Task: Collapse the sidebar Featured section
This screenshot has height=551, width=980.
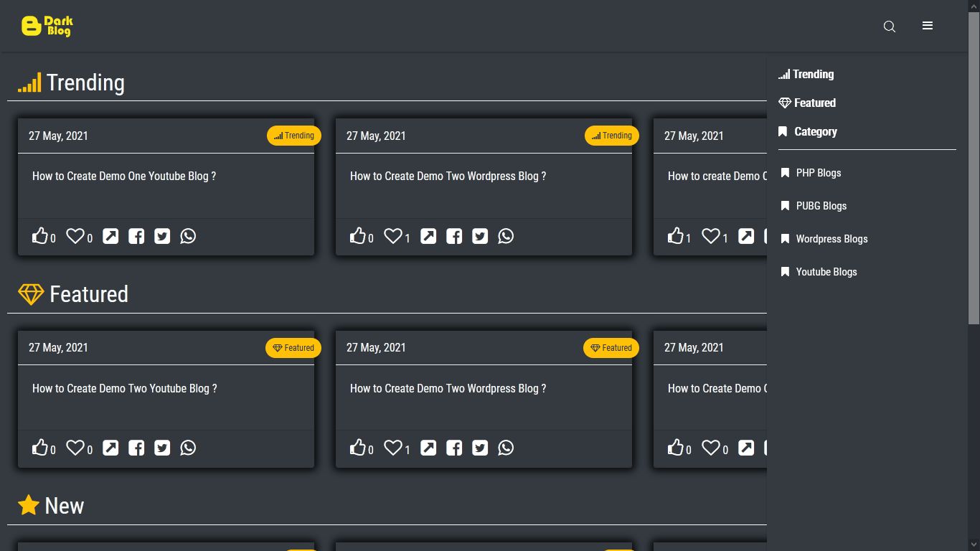Action: coord(807,103)
